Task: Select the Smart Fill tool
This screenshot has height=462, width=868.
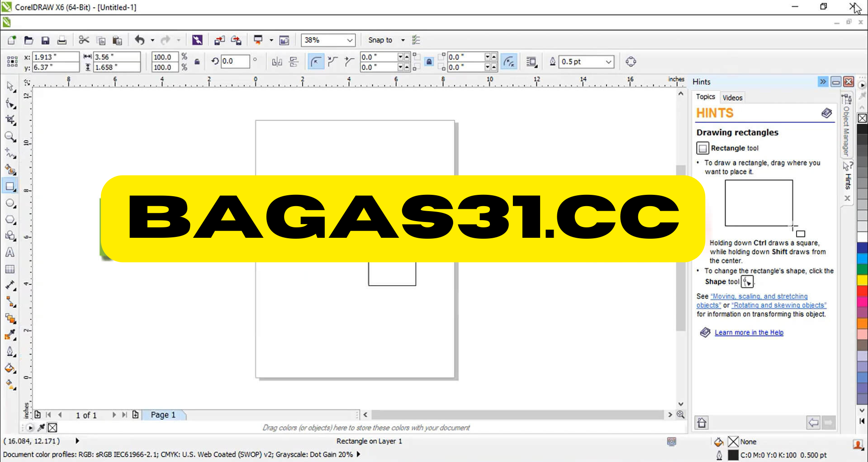Action: pyautogui.click(x=10, y=170)
